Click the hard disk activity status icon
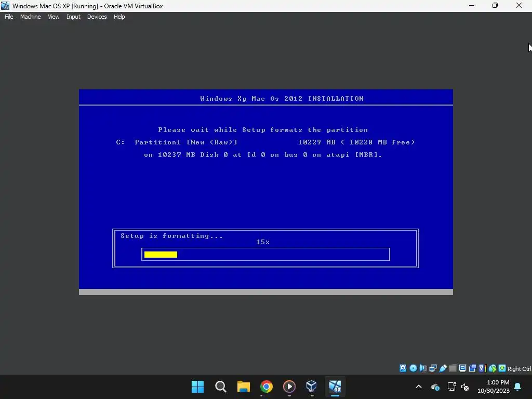The height and width of the screenshot is (399, 532). click(x=403, y=368)
